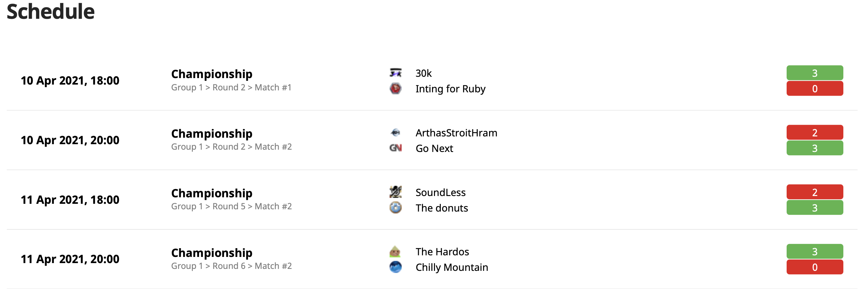The width and height of the screenshot is (868, 289).
Task: Open the Chilly Mountain team link
Action: [x=452, y=267]
